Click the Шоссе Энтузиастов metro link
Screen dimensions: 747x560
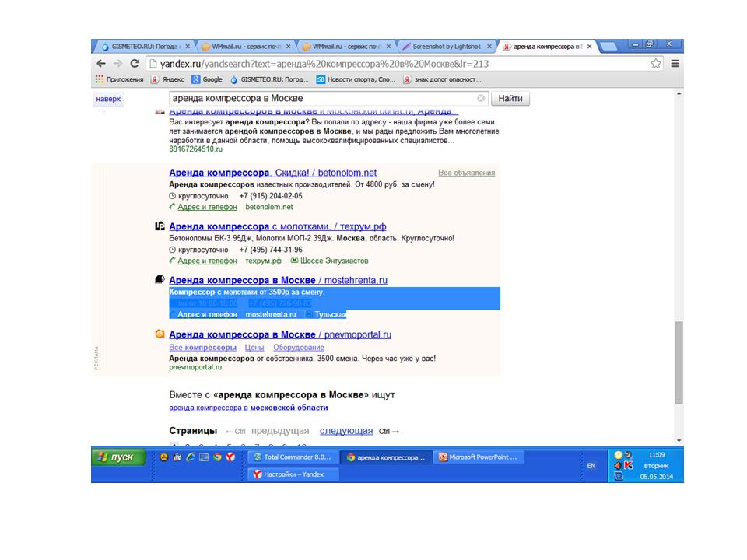(334, 261)
